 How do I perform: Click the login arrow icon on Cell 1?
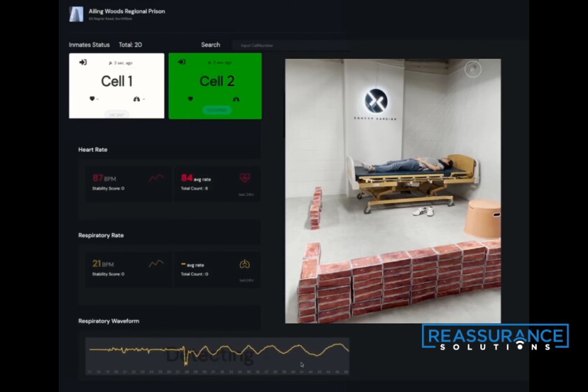click(x=83, y=62)
